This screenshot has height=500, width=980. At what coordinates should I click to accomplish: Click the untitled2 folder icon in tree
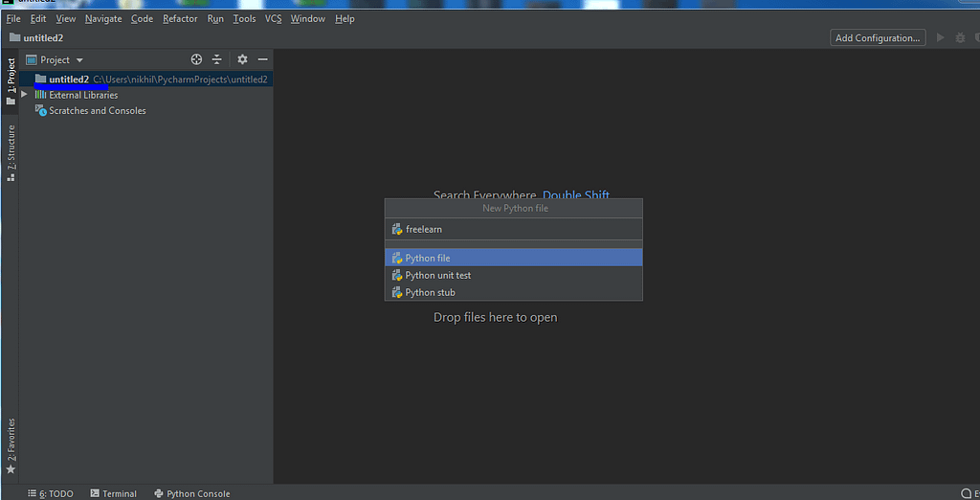(x=40, y=79)
